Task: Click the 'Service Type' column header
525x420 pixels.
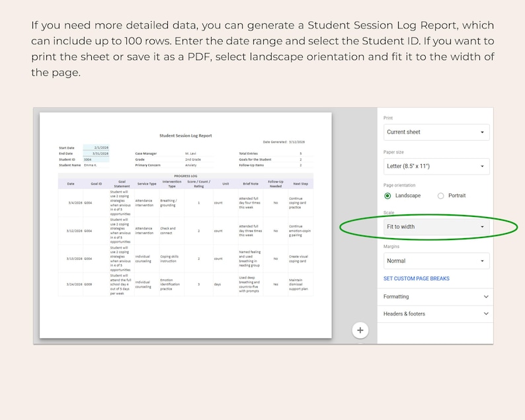Action: click(x=147, y=184)
